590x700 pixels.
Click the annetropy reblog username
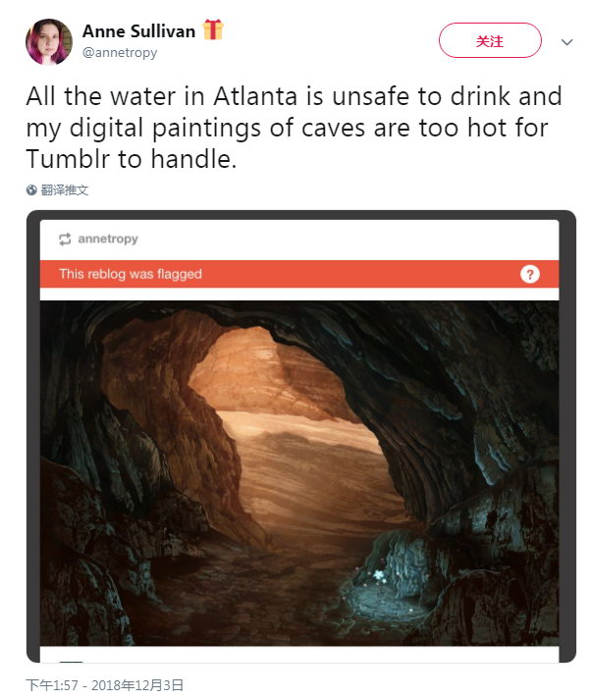(108, 239)
